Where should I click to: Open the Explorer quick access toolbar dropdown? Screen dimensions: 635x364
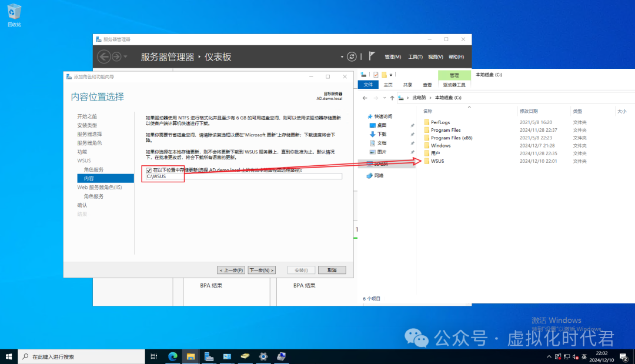point(391,75)
